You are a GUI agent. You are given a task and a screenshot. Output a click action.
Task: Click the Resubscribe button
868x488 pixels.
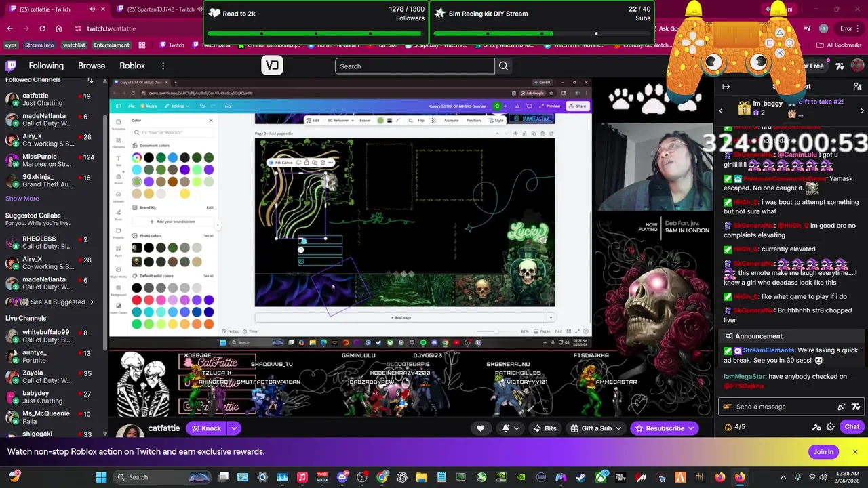(665, 428)
